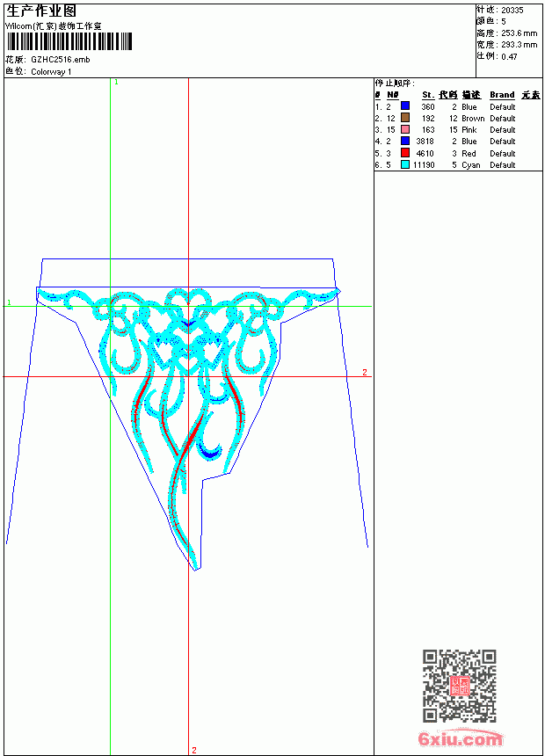Select the Red 4610 stitch row
The height and width of the screenshot is (756, 545).
(x=458, y=153)
